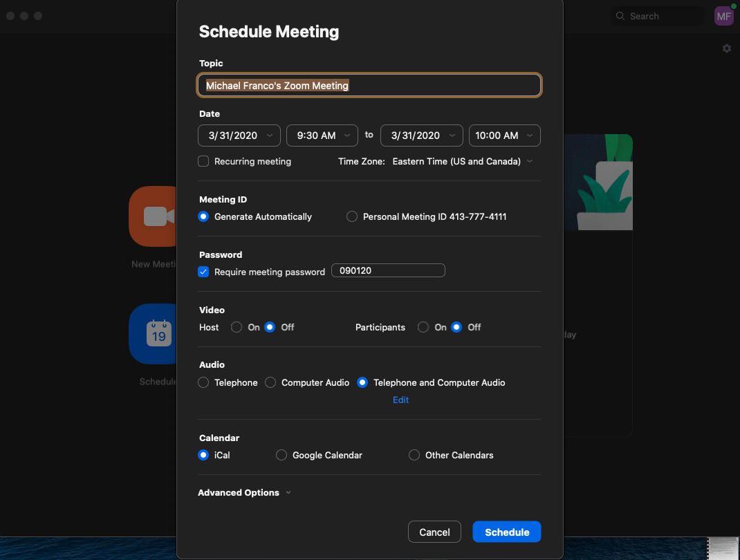
Task: Choose Telephone audio only
Action: point(203,382)
